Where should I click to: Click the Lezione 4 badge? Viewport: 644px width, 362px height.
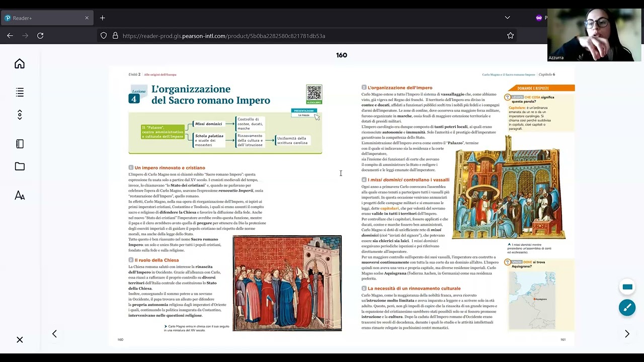(138, 95)
